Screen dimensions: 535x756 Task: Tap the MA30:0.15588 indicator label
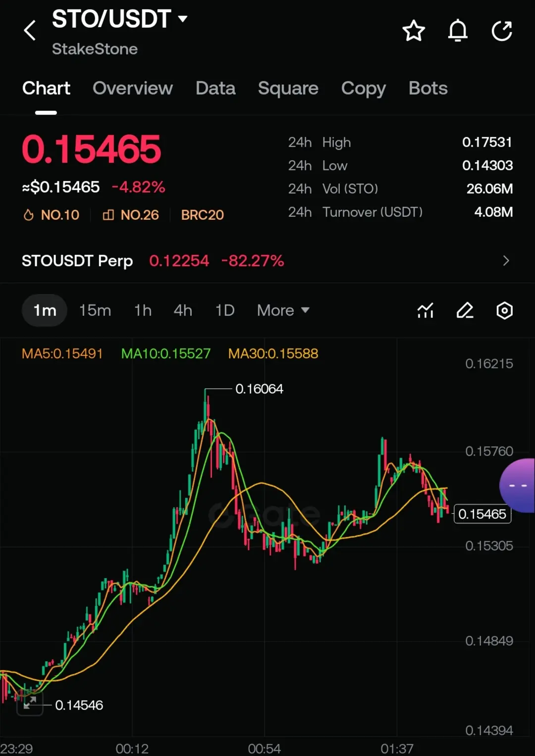coord(273,353)
